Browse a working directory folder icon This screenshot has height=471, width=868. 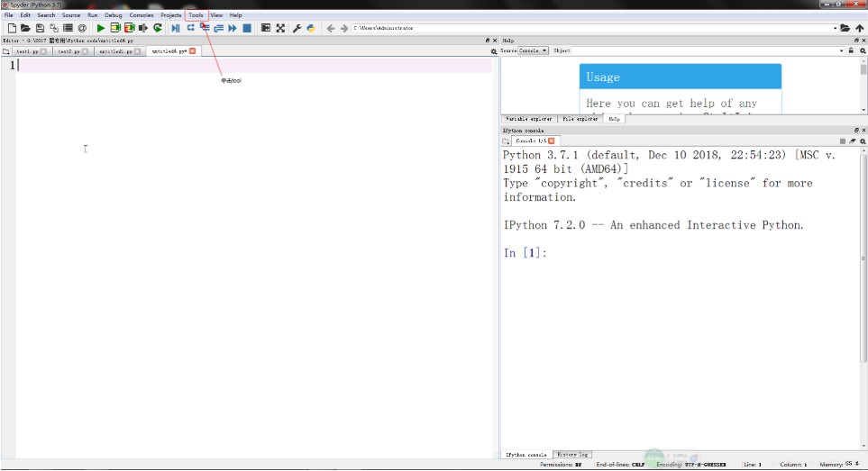point(845,28)
